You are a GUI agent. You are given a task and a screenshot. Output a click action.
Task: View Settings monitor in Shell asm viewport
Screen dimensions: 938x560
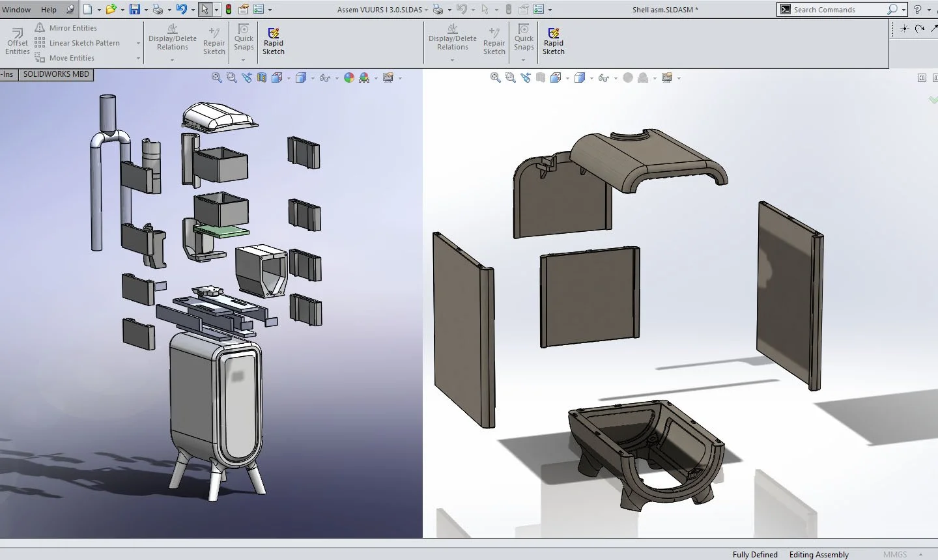[x=667, y=77]
